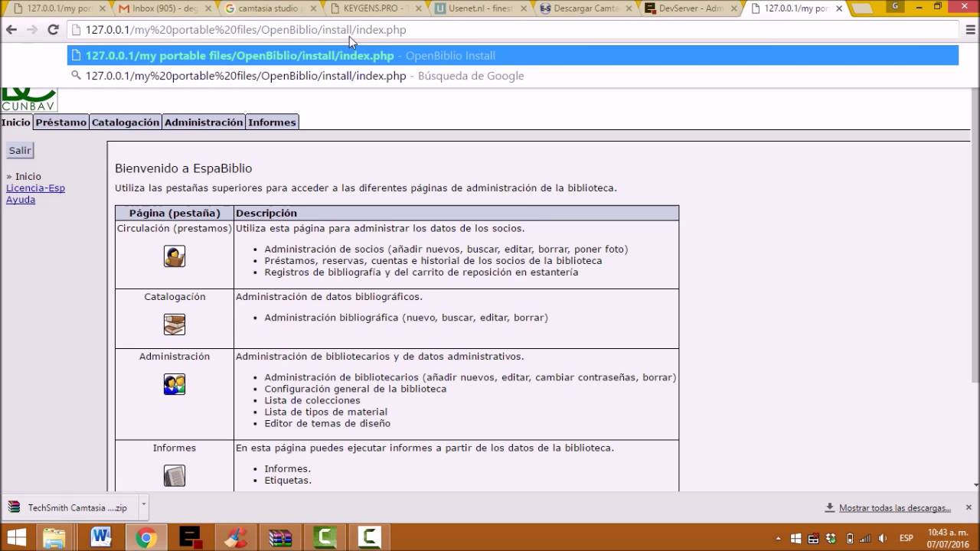Open the Informes report icon in table
Screen dimensions: 980x551
175,476
